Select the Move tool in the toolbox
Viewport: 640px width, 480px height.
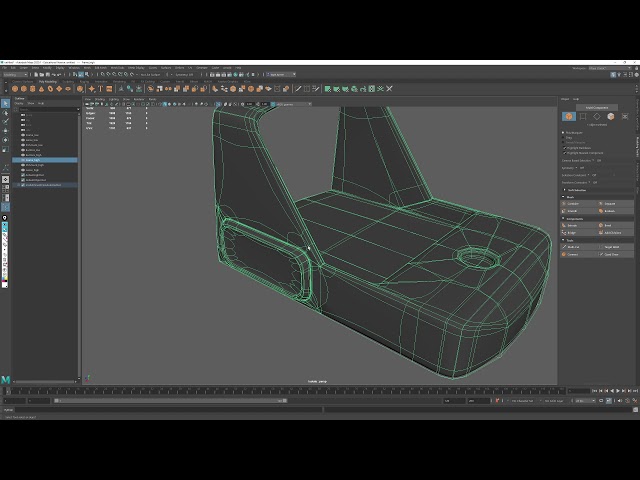(x=5, y=131)
